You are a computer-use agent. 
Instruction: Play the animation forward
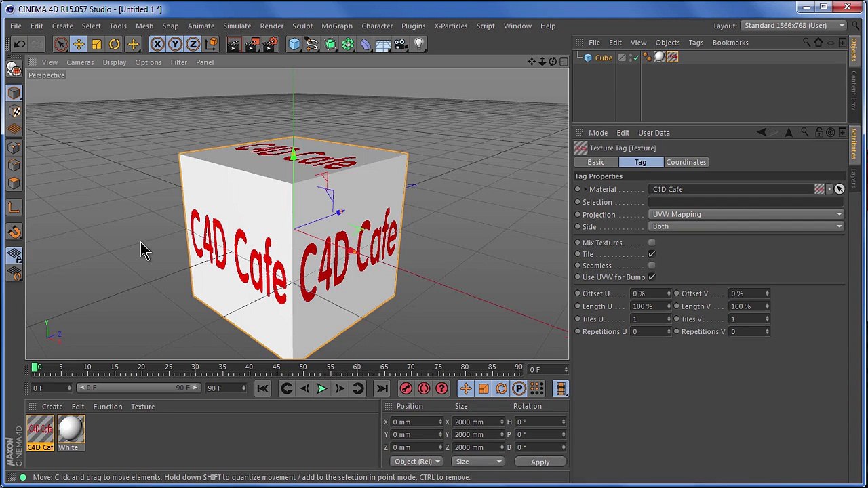click(322, 388)
